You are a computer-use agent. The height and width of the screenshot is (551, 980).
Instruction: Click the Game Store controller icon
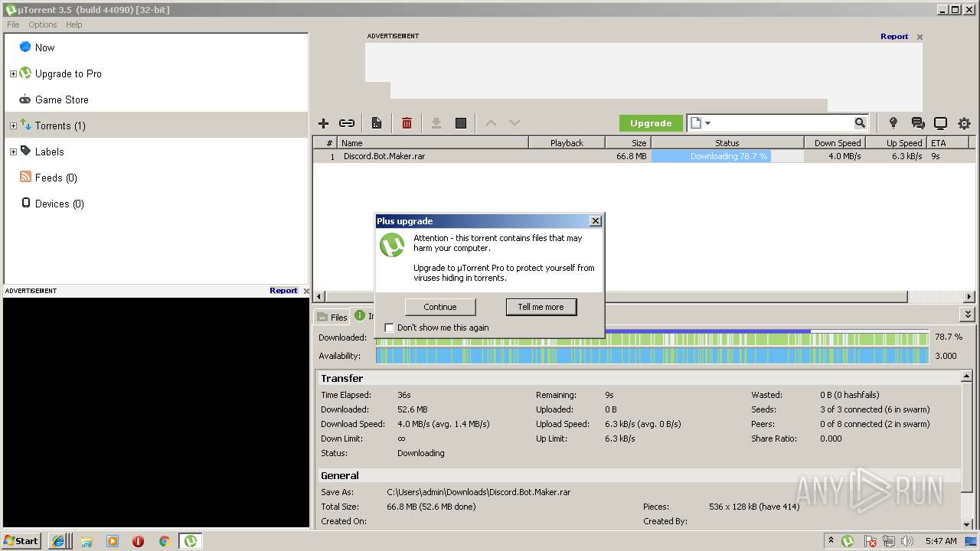(25, 99)
